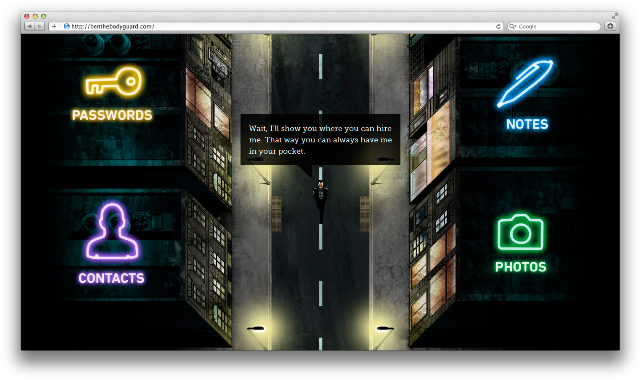This screenshot has height=380, width=640.
Task: Click the browser back arrow button
Action: coord(29,27)
